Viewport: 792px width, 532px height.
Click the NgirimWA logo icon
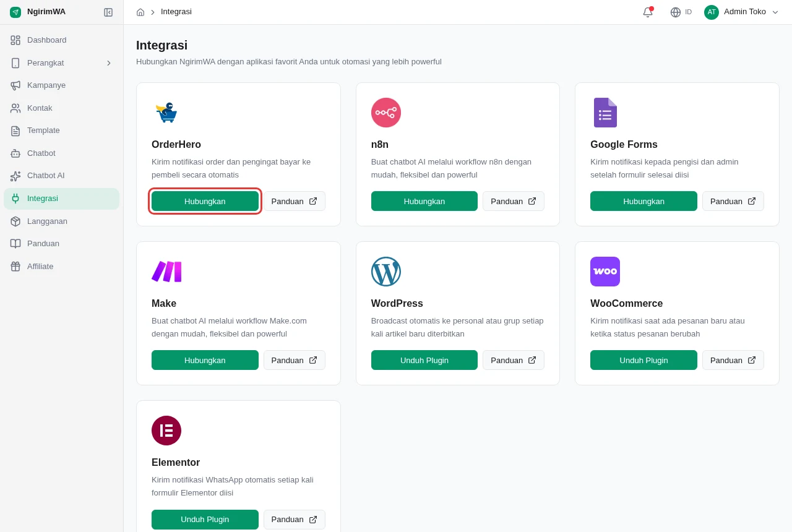click(x=15, y=12)
